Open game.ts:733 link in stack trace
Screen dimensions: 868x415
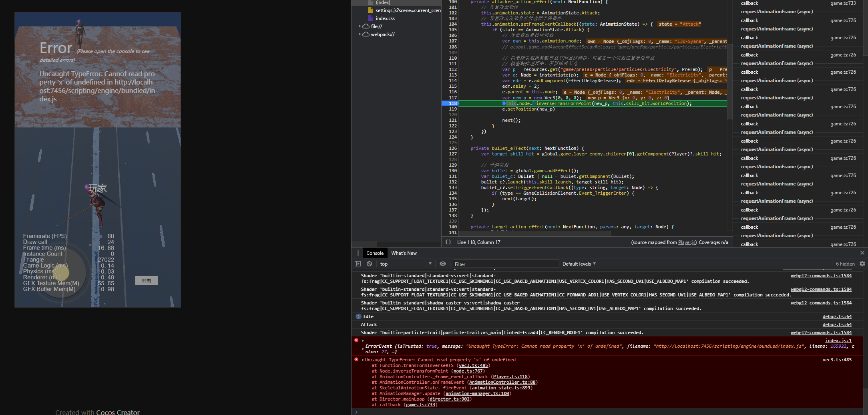420,405
